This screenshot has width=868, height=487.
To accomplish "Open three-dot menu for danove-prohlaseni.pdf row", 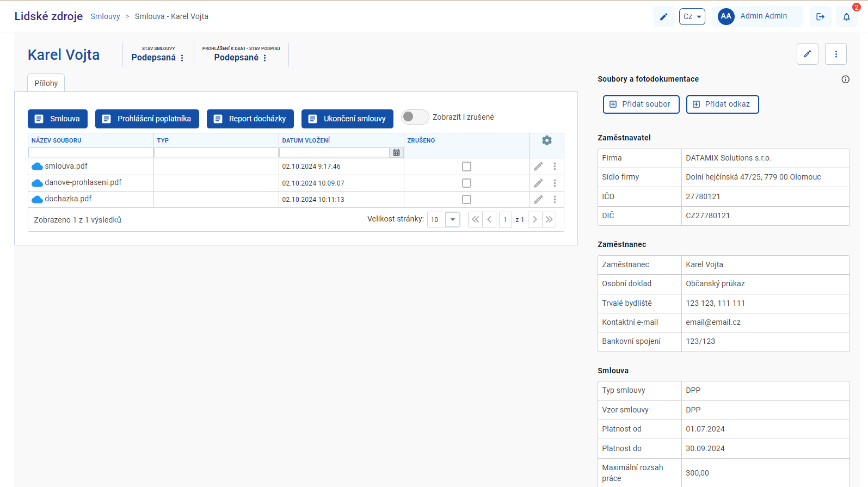I will (x=555, y=183).
